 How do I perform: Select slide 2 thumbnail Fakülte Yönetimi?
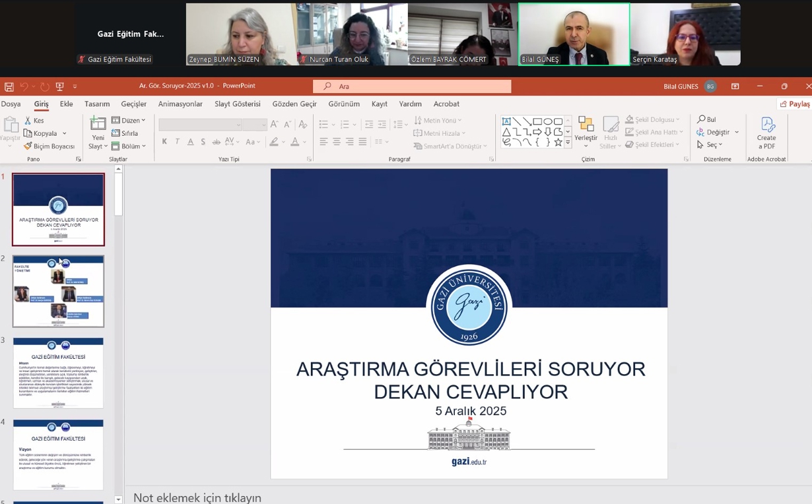58,291
